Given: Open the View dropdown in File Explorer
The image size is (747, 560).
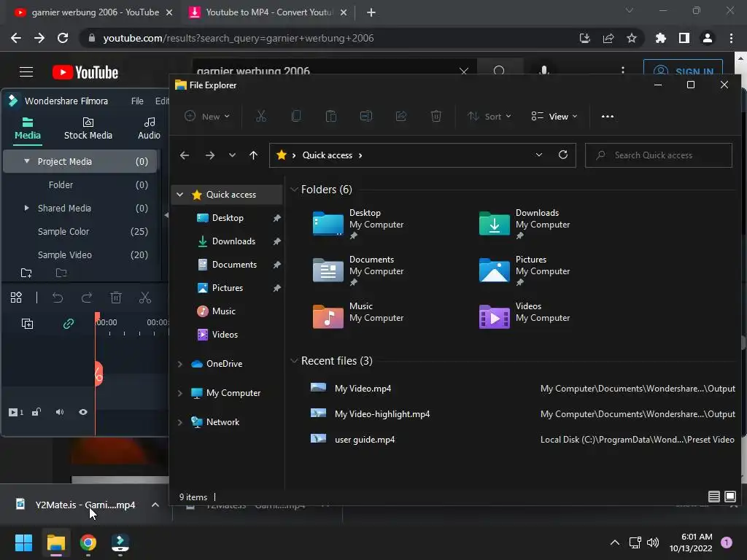Looking at the screenshot, I should coord(554,116).
